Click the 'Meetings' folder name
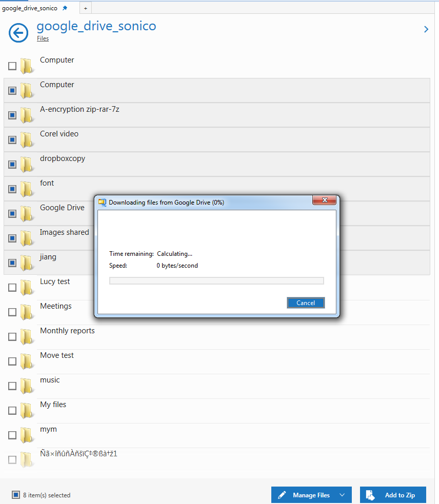The width and height of the screenshot is (439, 504). [56, 306]
